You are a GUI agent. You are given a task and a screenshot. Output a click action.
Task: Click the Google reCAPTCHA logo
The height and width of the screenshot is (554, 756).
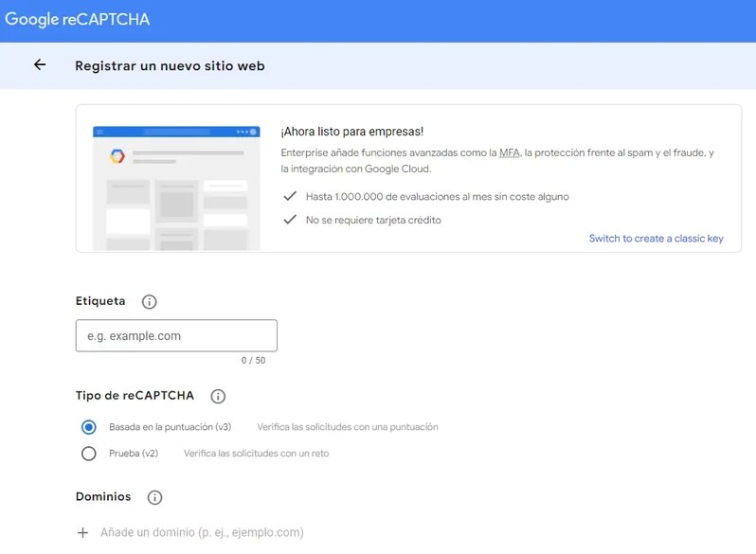(x=77, y=19)
